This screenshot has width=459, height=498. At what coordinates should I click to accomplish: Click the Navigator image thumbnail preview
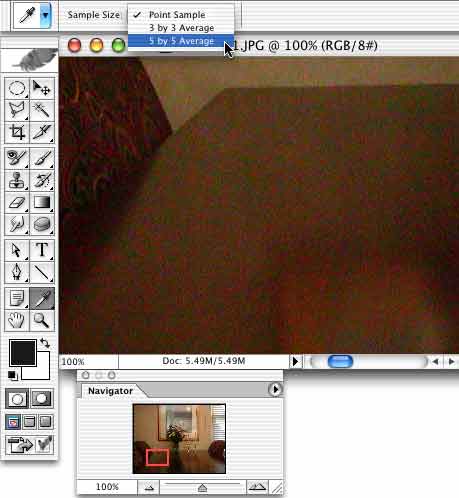(179, 439)
